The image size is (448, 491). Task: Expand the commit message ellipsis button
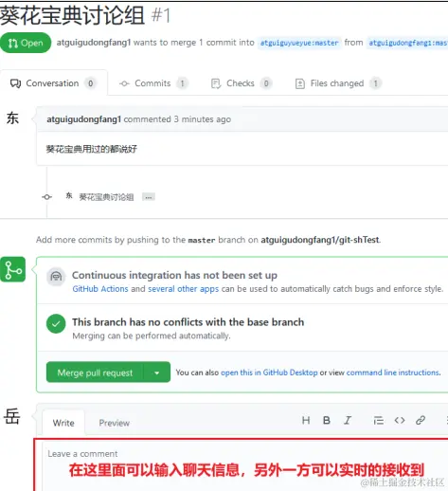click(149, 197)
